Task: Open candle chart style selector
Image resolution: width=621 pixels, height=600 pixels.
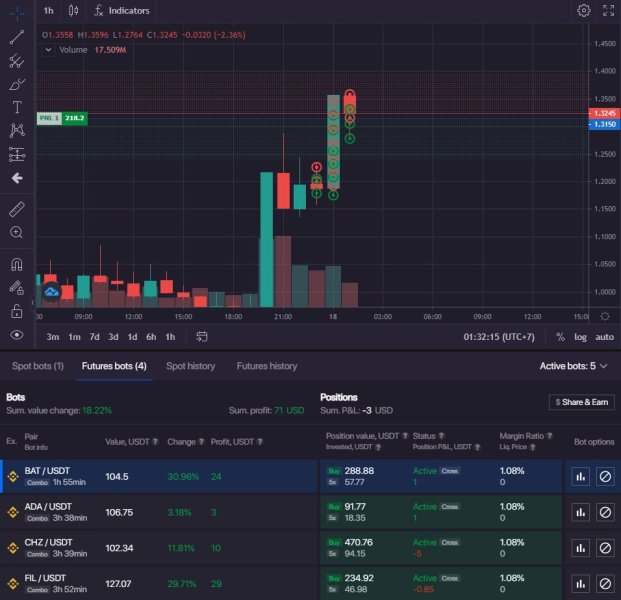Action: pyautogui.click(x=73, y=11)
